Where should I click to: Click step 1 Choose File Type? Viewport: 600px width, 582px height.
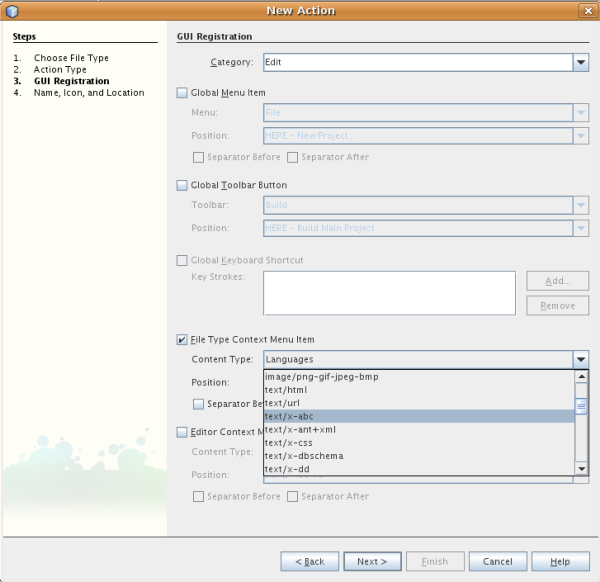tap(71, 58)
